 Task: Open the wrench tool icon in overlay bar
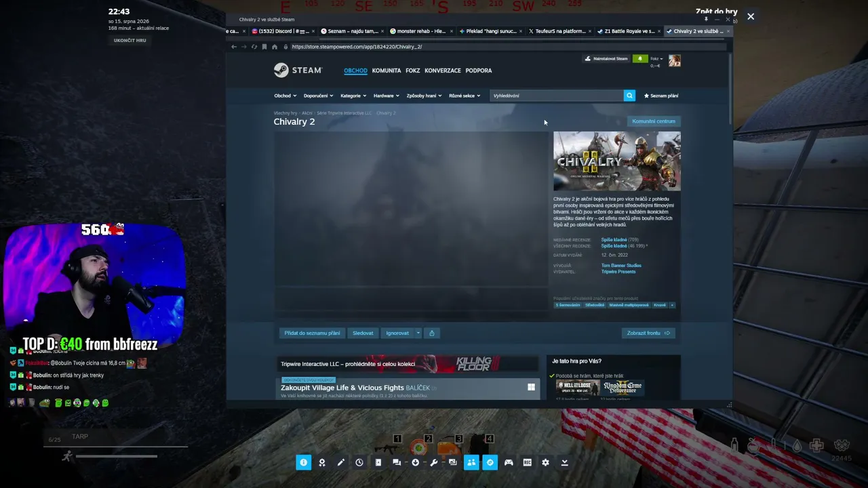[434, 462]
